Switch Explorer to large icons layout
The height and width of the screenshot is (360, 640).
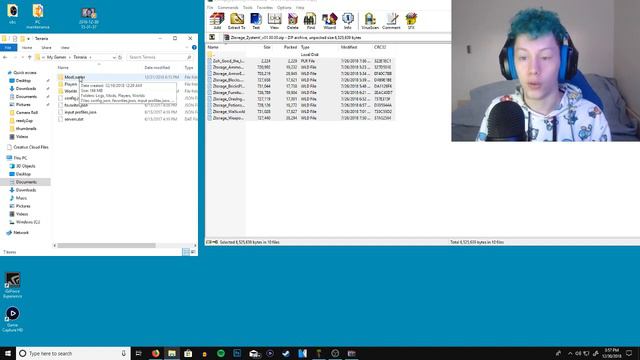pos(193,252)
